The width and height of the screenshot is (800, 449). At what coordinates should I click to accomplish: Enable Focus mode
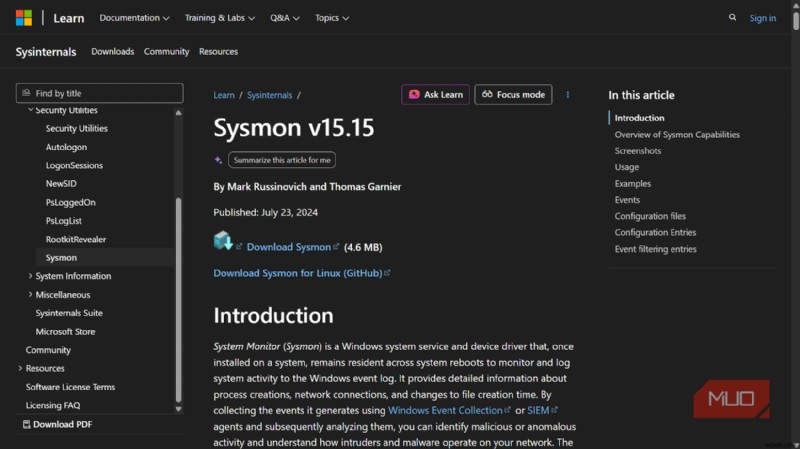pos(513,94)
